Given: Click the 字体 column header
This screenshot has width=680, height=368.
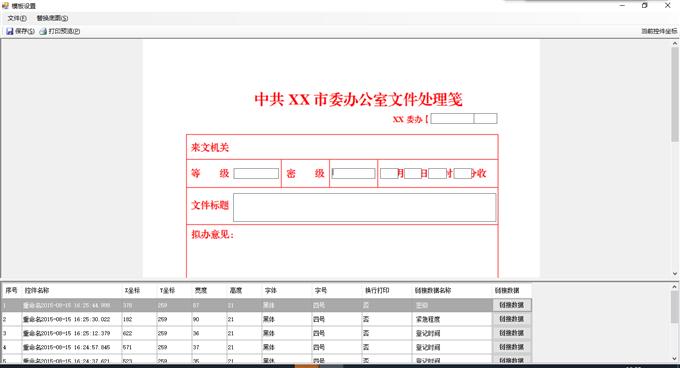Looking at the screenshot, I should tap(271, 290).
